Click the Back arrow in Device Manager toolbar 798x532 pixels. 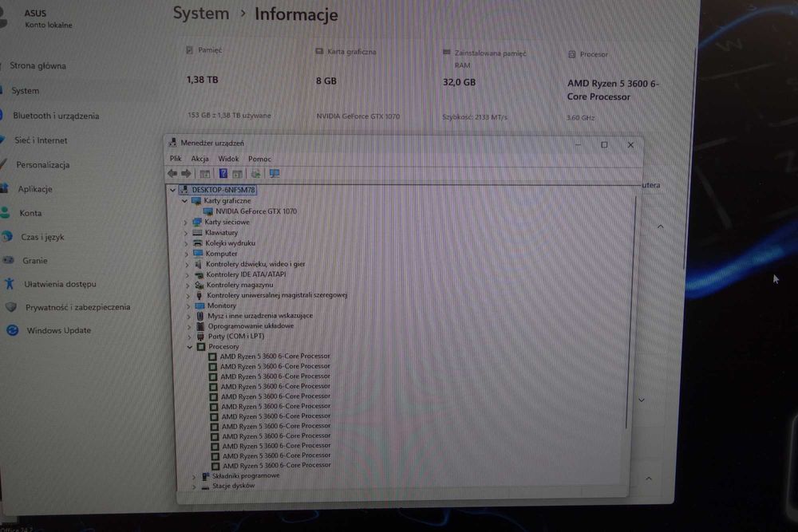172,173
